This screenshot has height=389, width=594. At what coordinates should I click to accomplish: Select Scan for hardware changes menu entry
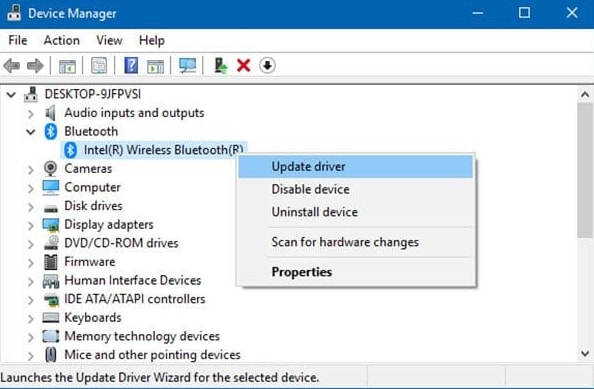pyautogui.click(x=356, y=242)
